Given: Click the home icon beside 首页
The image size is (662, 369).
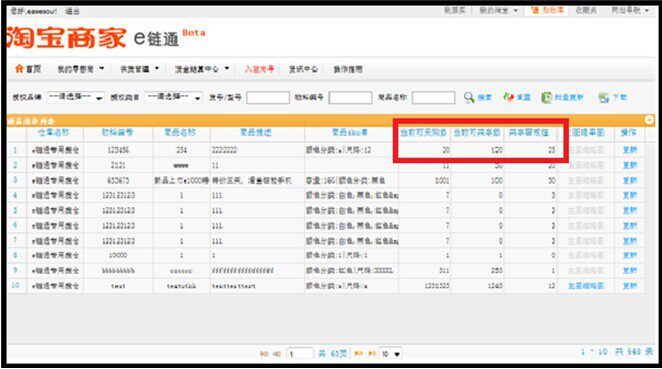Looking at the screenshot, I should (19, 68).
